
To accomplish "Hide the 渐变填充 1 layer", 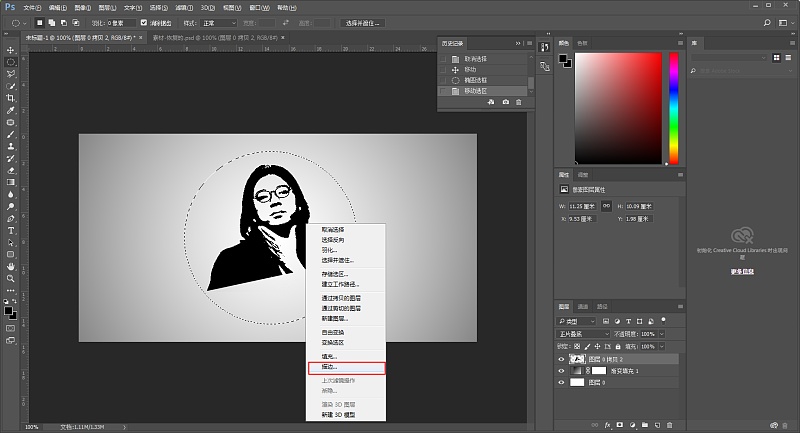I will click(x=562, y=371).
